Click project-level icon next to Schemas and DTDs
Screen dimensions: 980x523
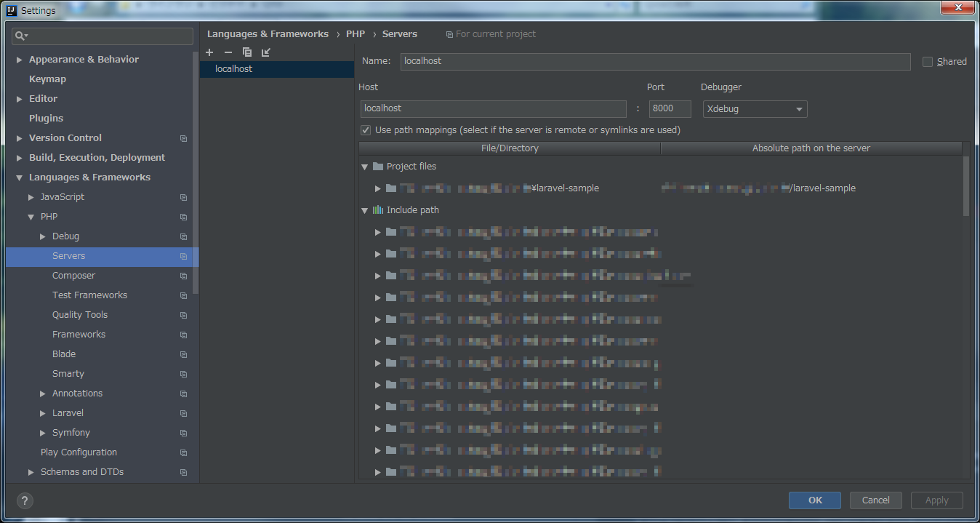[183, 472]
